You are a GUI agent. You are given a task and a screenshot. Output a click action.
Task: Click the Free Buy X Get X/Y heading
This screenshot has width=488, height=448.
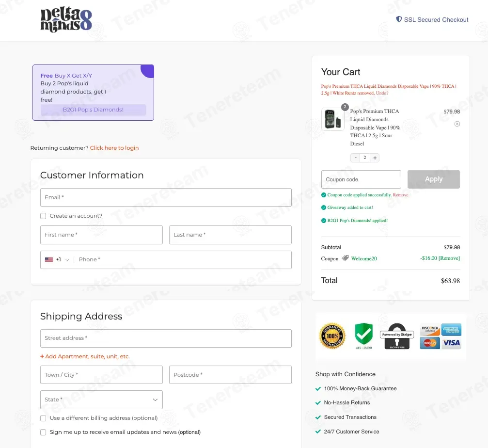[x=66, y=76]
